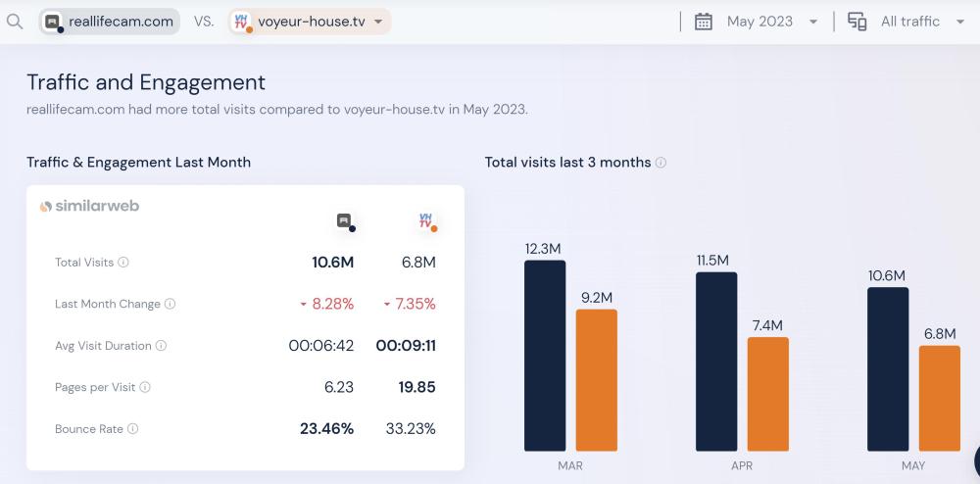Screen dimensions: 980x484
Task: Click the April orange 7.4M bar
Action: point(767,394)
